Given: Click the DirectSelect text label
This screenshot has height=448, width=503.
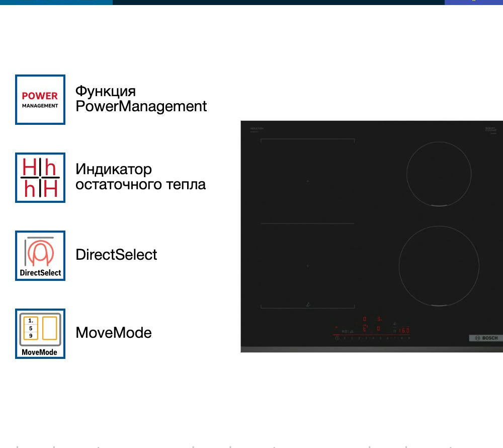Looking at the screenshot, I should pyautogui.click(x=116, y=255).
